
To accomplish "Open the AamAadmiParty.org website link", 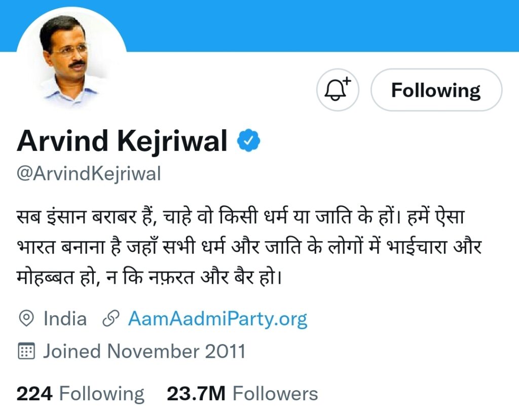I will (x=217, y=319).
